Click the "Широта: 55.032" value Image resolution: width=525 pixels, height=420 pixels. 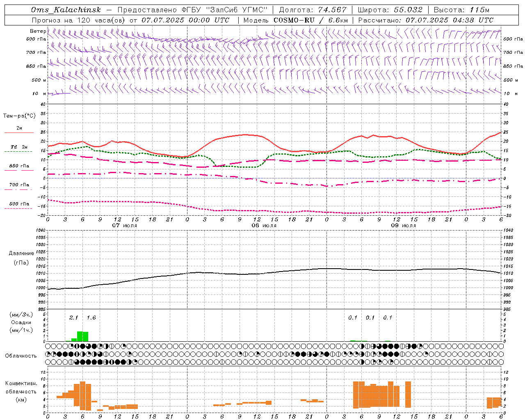pos(390,10)
